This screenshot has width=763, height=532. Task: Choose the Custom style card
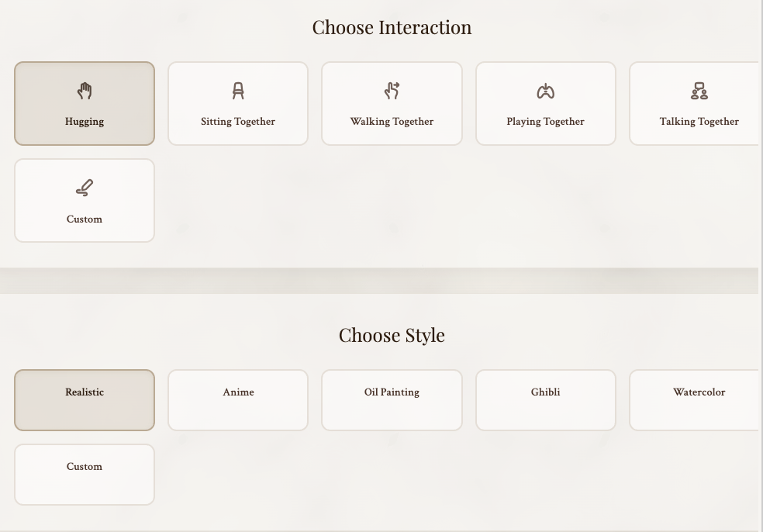click(x=85, y=474)
